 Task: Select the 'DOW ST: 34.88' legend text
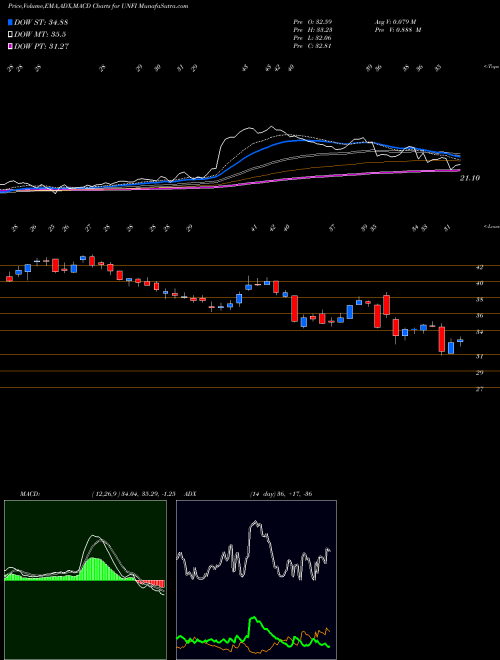tap(41, 22)
